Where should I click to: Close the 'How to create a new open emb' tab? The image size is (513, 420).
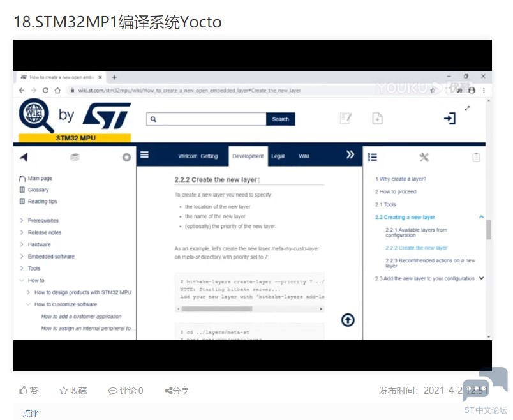click(100, 77)
